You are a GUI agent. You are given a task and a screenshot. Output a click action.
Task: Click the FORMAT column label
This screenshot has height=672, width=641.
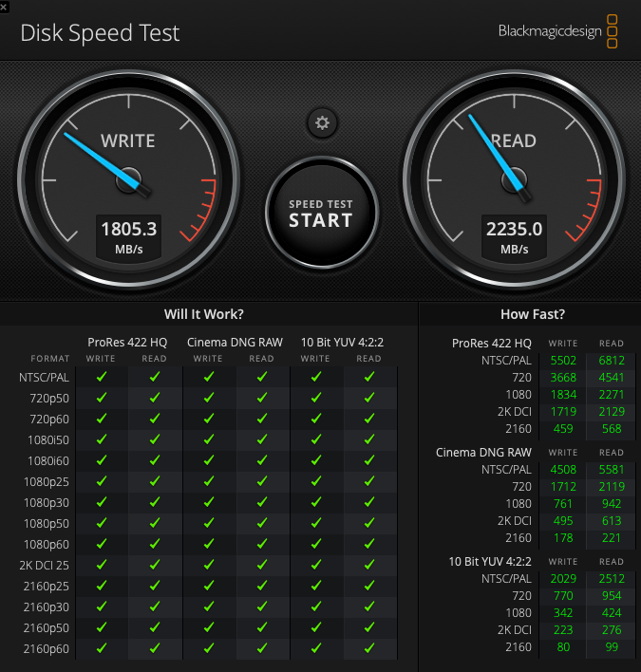[49, 359]
